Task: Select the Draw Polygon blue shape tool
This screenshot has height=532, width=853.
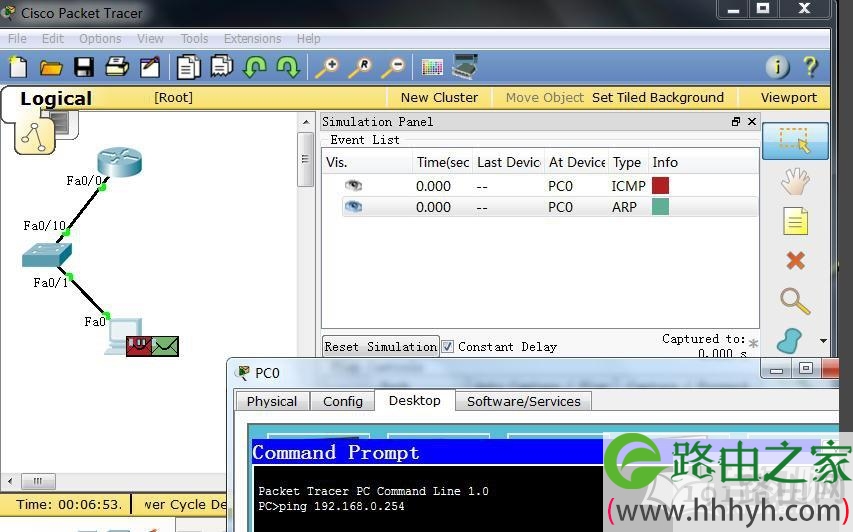Action: click(x=790, y=341)
